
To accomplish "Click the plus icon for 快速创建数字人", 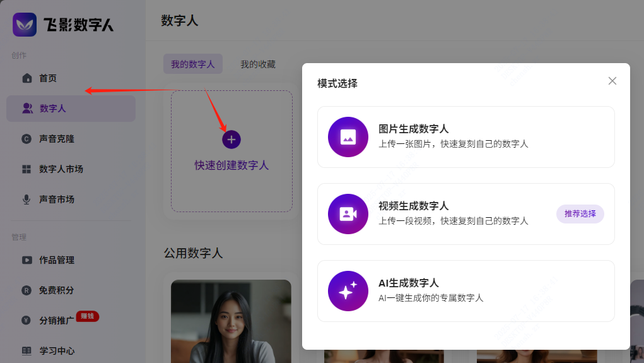I will coord(231,140).
